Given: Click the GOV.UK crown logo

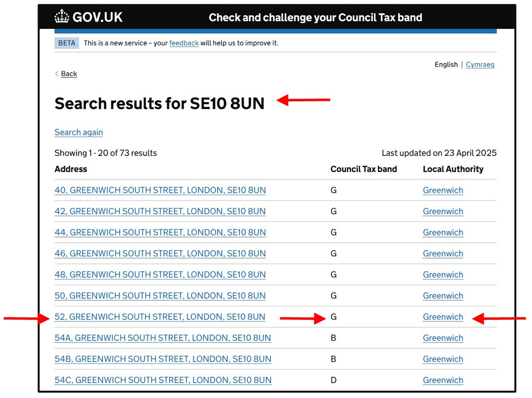Looking at the screenshot, I should click(62, 17).
